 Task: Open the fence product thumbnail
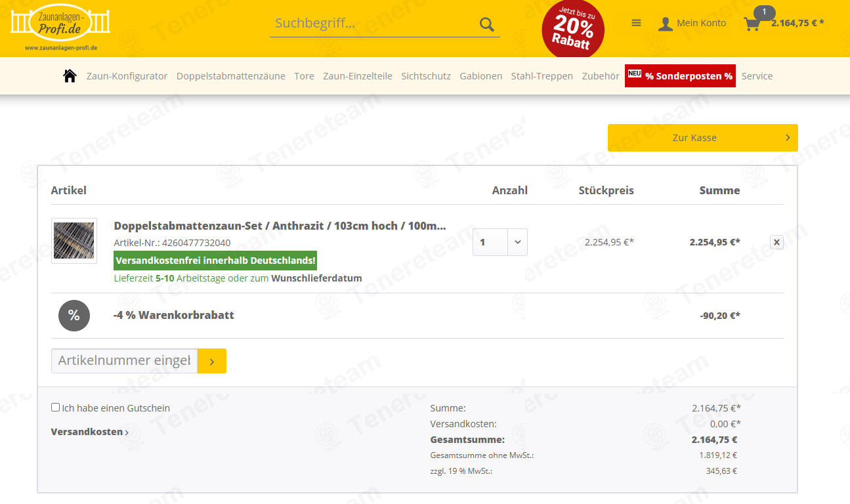[x=74, y=241]
